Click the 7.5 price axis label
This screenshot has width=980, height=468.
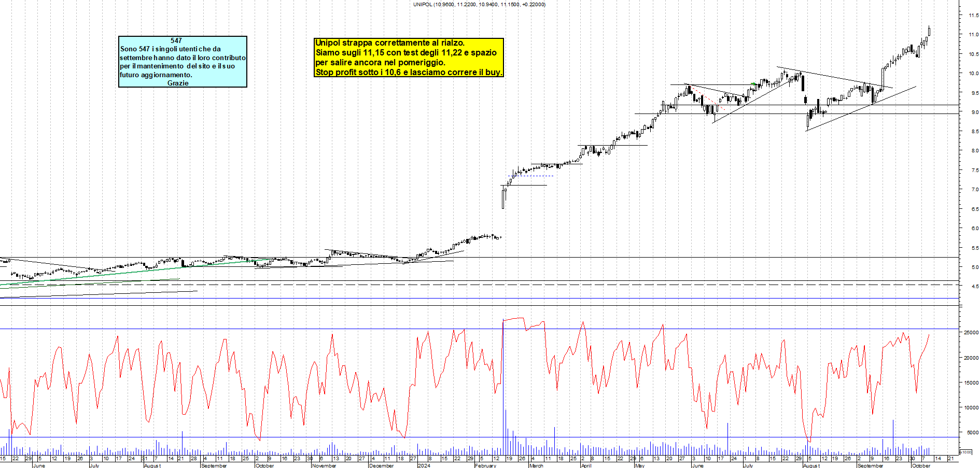click(975, 171)
